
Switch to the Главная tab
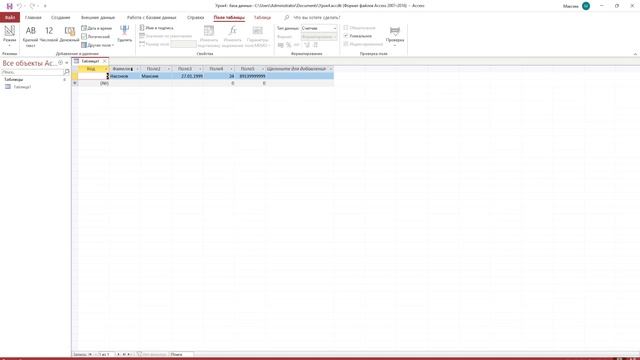(x=33, y=18)
